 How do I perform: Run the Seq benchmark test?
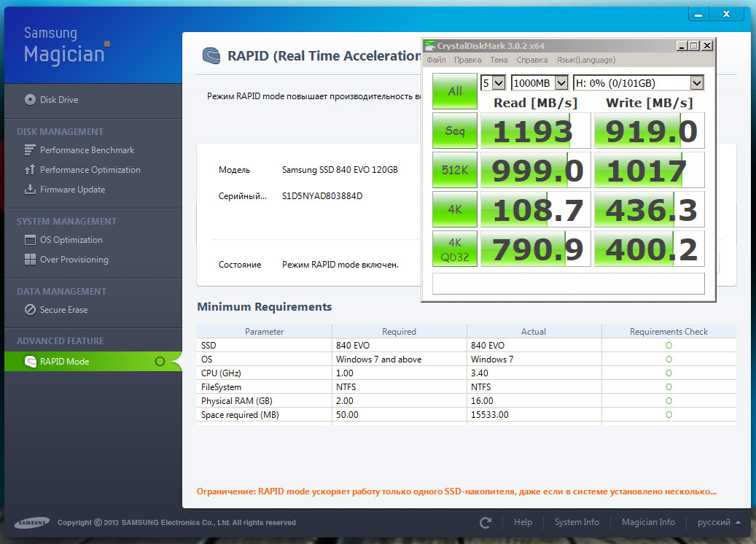[455, 131]
